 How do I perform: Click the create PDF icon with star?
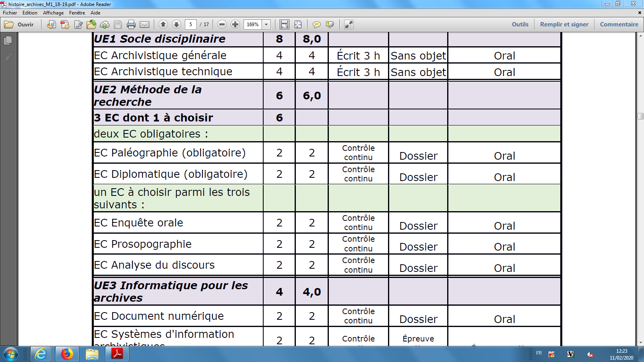pyautogui.click(x=65, y=25)
